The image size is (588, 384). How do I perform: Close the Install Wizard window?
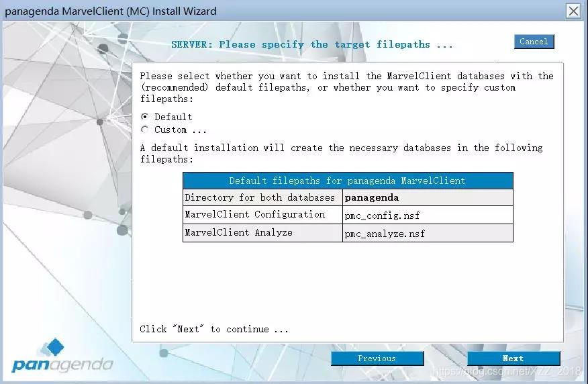coord(573,11)
